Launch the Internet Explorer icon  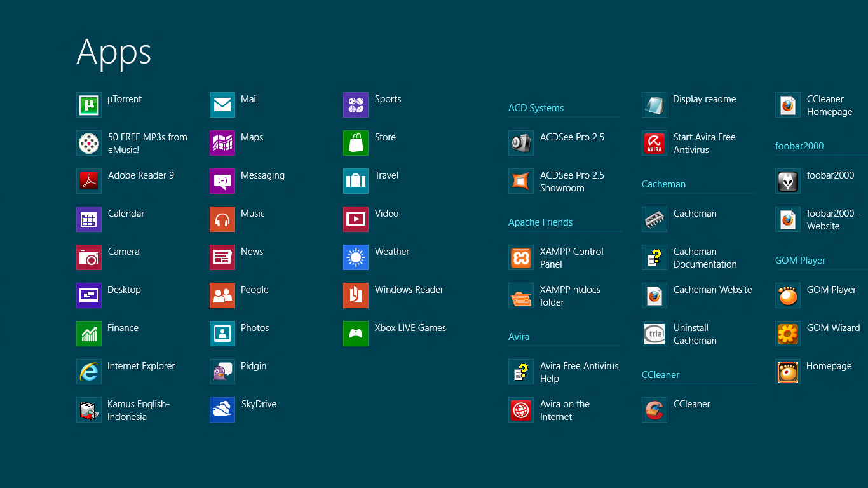pos(89,372)
